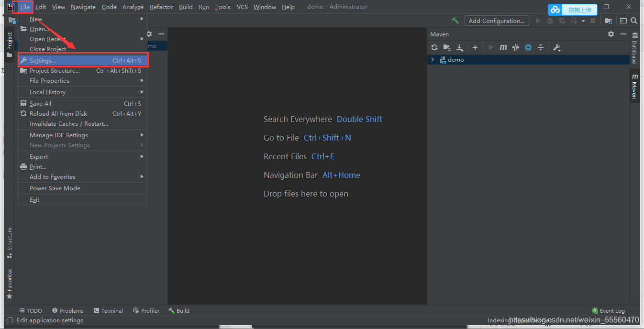Screen dimensions: 644x329
Task: Choose Close Project from File menu
Action: [x=82, y=49]
